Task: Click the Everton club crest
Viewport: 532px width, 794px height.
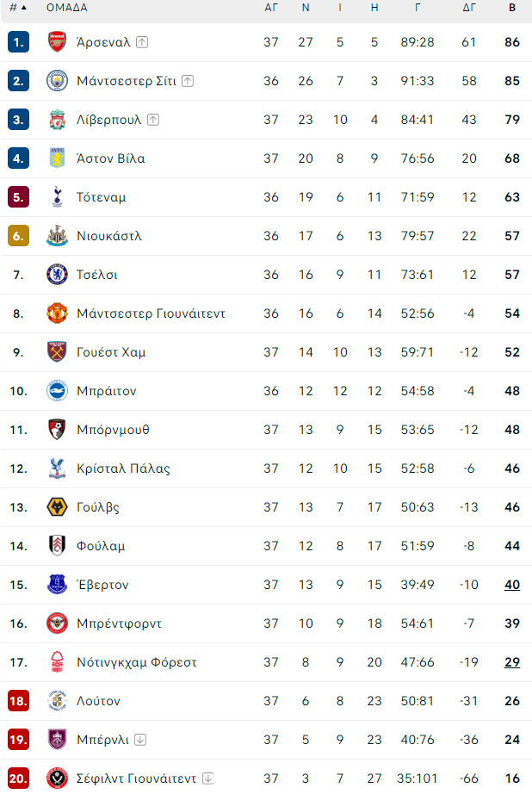Action: point(57,585)
